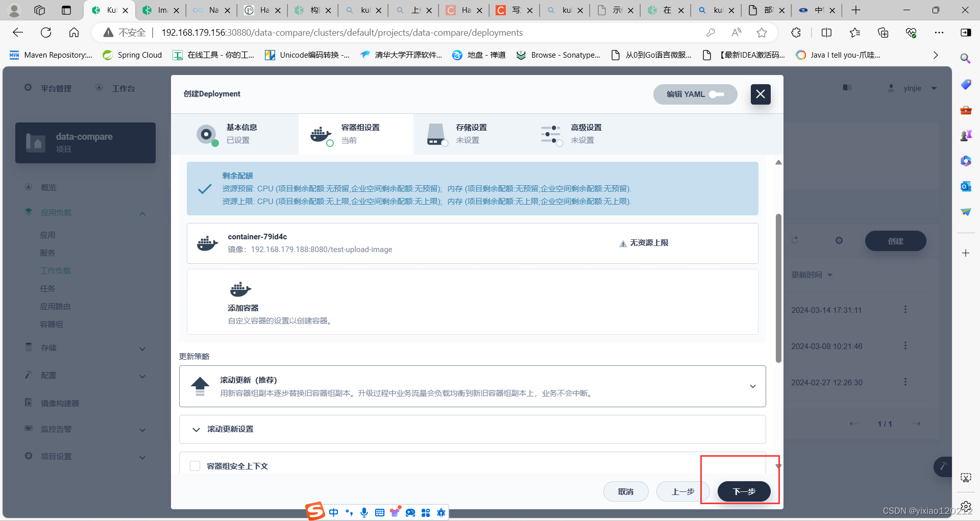Click the edge sidebar search icon
Screen dimensions: 980x521
pyautogui.click(x=965, y=58)
